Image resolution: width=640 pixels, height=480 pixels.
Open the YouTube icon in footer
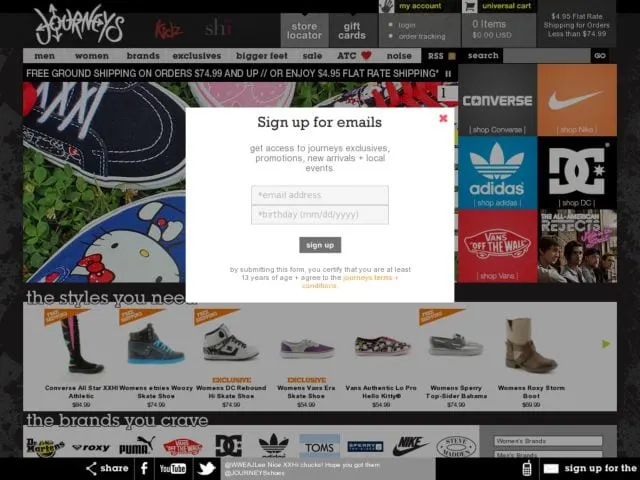tap(173, 469)
